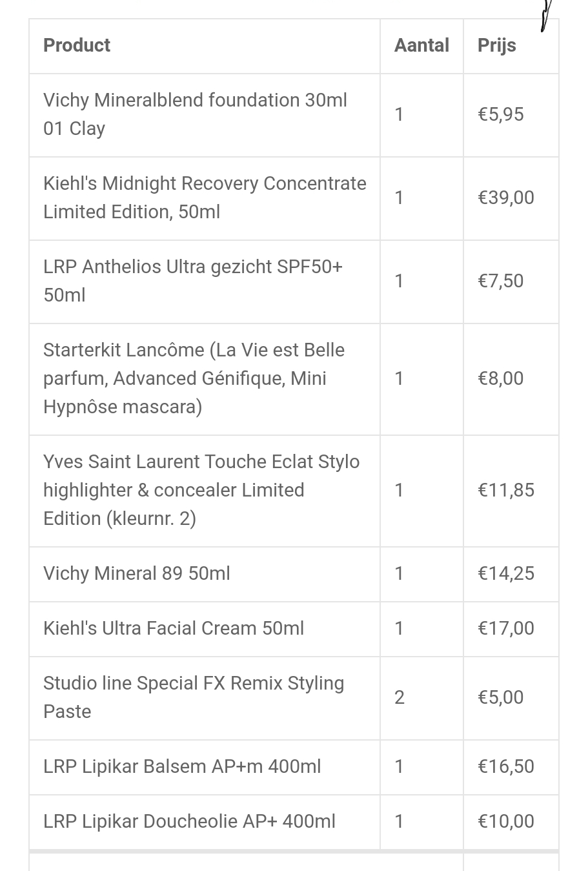Click the €5,95 price cell

[501, 114]
